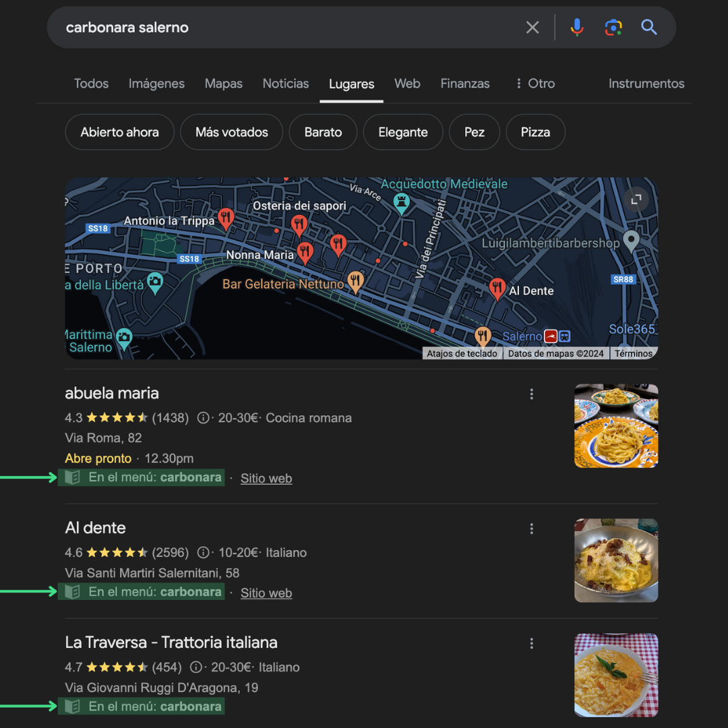The height and width of the screenshot is (728, 728).
Task: Toggle Pizza filter chip
Action: click(535, 132)
